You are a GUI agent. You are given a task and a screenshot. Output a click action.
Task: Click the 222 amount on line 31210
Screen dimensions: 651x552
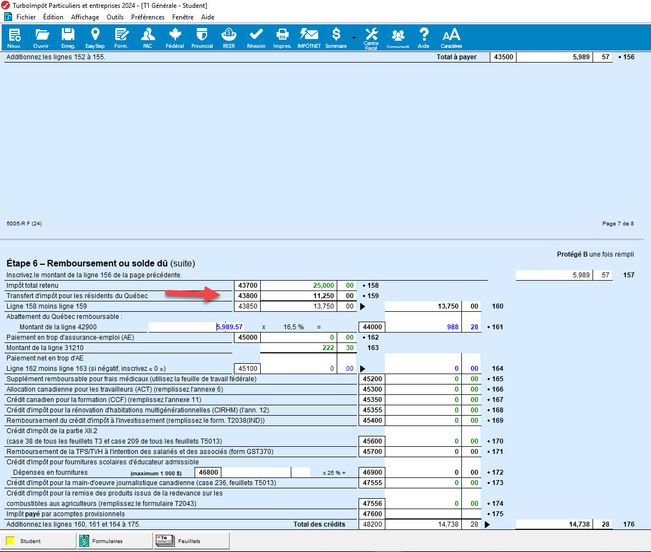point(298,348)
